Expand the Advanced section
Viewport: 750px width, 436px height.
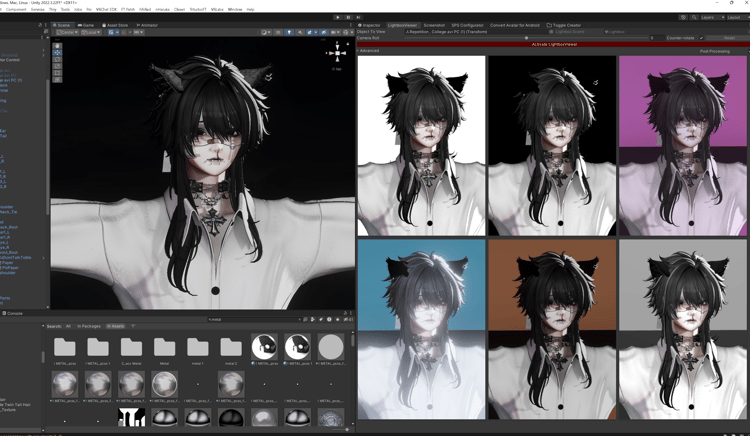coord(368,51)
